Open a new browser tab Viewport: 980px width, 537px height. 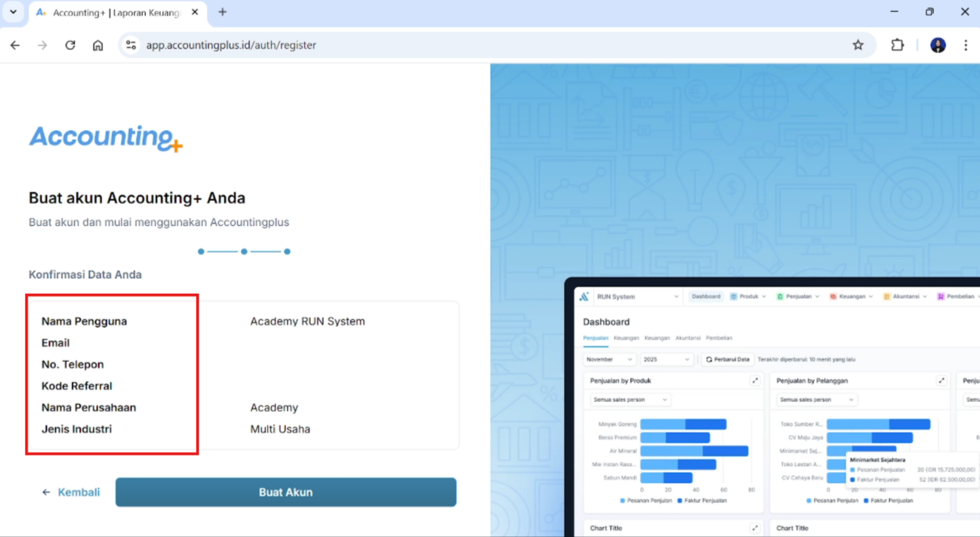tap(222, 12)
